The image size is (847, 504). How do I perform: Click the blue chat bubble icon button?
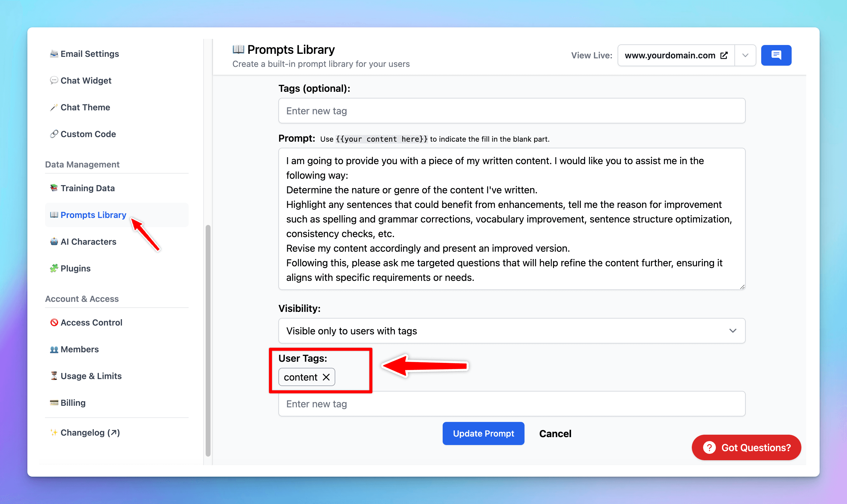click(776, 55)
